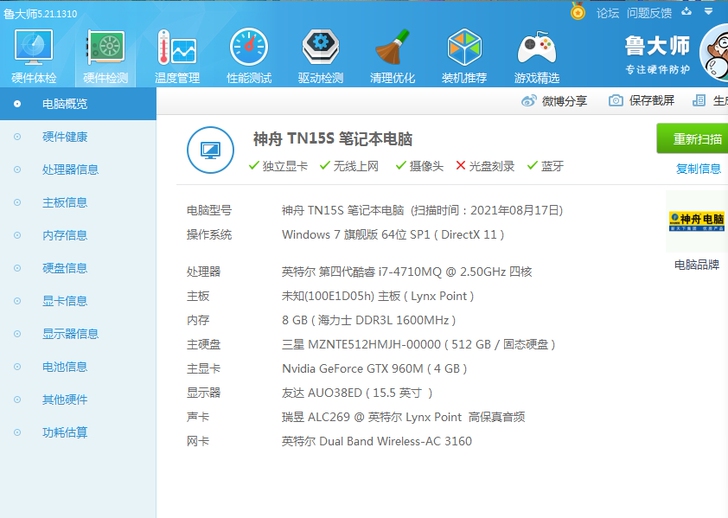Screen dimensions: 728x518
Task: Open 驱动检测 driver detection icon
Action: pos(320,48)
